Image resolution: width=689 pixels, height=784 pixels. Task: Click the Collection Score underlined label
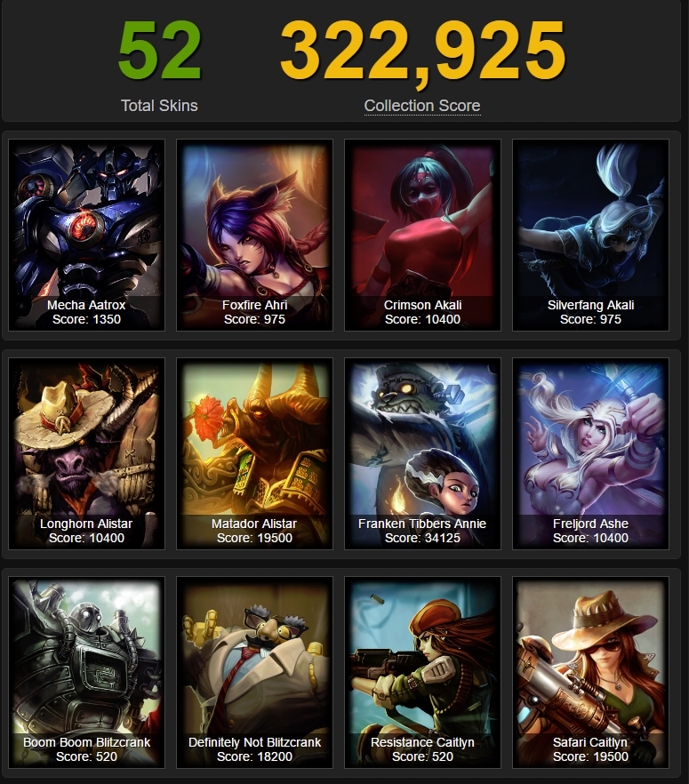(422, 106)
